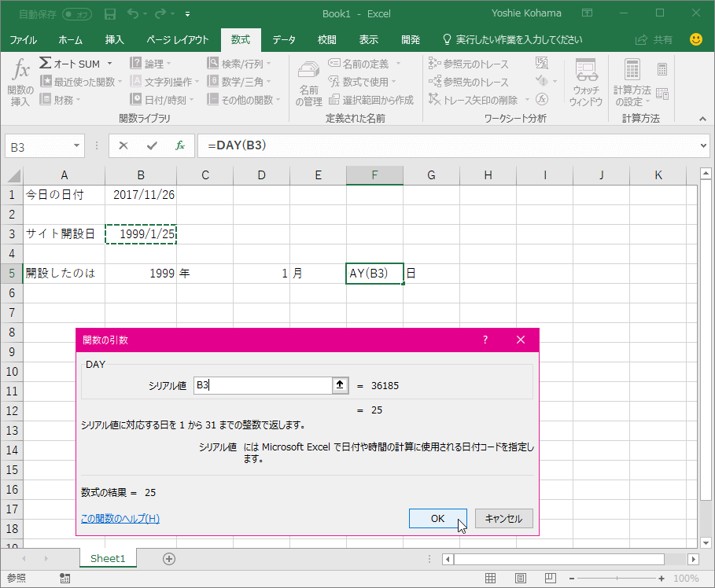The image size is (715, 588).
Task: Click Trace Precedents (参照元のトレース)
Action: [x=469, y=64]
